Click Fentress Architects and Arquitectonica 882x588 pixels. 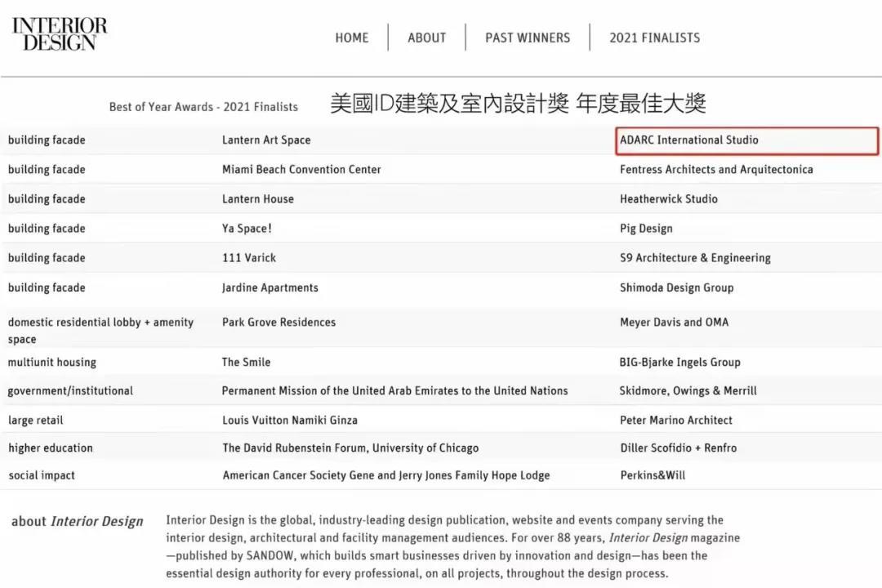pyautogui.click(x=716, y=169)
